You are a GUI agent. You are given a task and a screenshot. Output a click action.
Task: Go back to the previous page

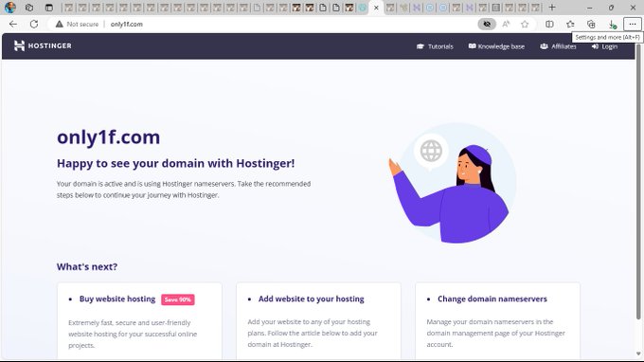coord(13,25)
